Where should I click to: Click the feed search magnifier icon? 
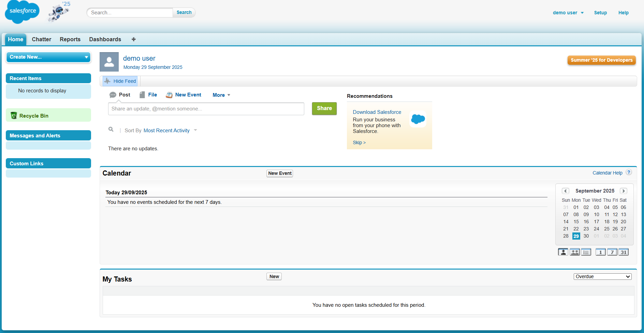[111, 130]
